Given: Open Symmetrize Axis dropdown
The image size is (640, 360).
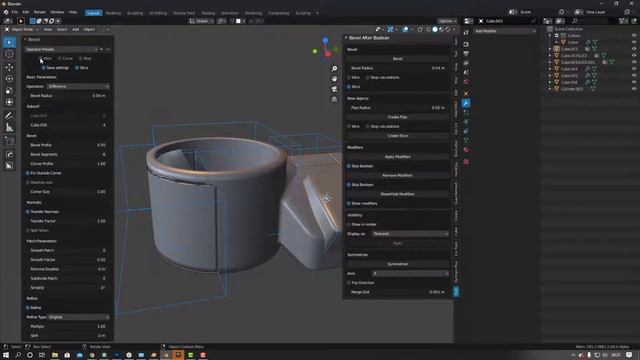Looking at the screenshot, I should [x=410, y=273].
